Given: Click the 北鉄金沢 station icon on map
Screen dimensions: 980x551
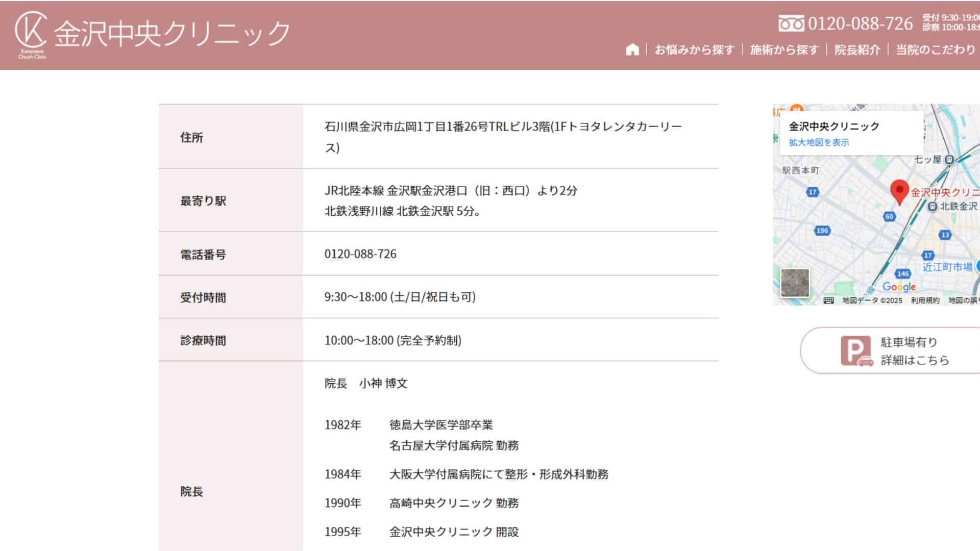Looking at the screenshot, I should pyautogui.click(x=933, y=206).
